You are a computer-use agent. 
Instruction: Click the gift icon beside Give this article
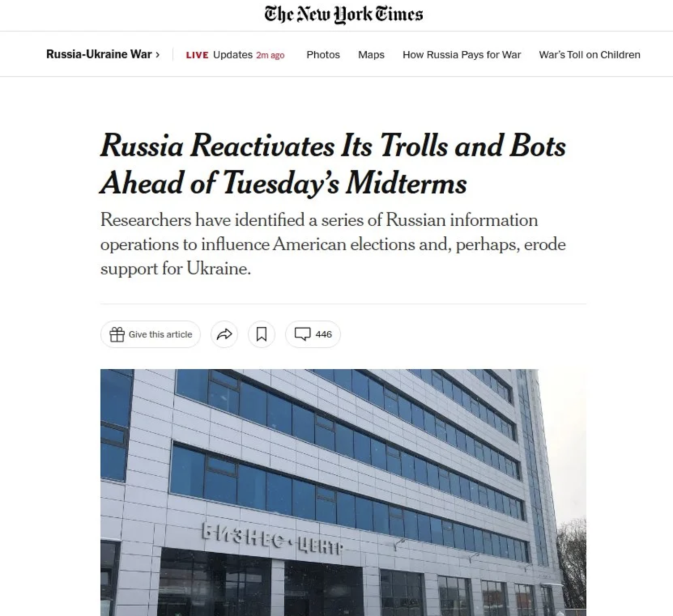tap(117, 334)
